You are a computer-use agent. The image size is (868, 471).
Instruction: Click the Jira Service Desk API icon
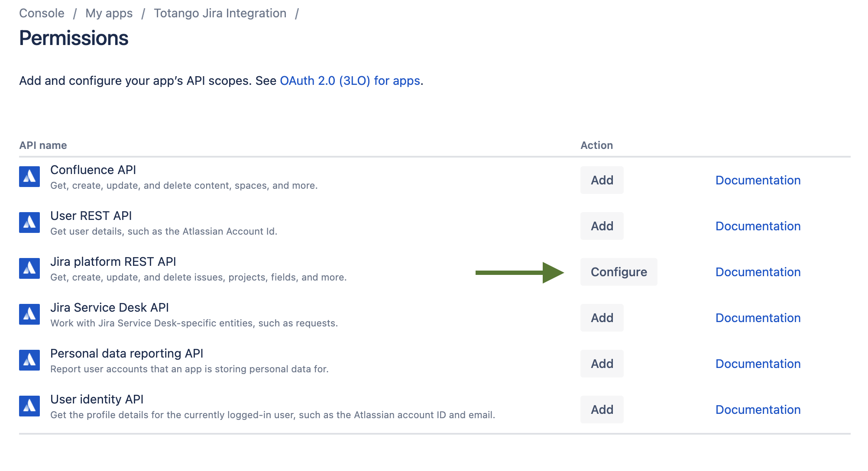(x=29, y=314)
